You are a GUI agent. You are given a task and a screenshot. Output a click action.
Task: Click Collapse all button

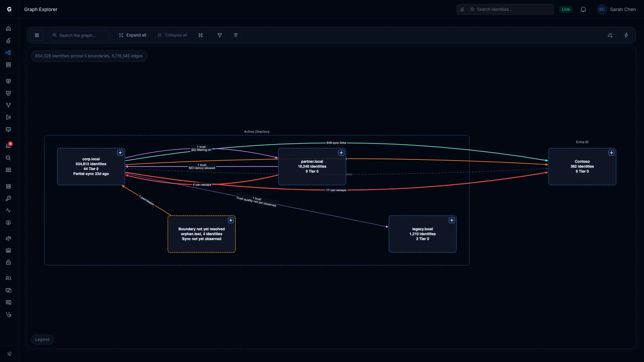pyautogui.click(x=172, y=35)
